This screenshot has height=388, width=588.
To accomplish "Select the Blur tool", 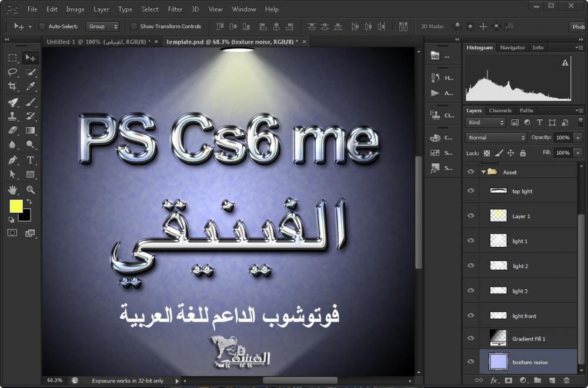I will coord(13,145).
